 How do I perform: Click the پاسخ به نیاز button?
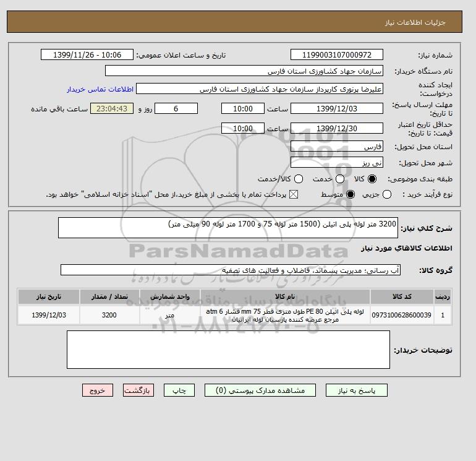[x=357, y=390]
